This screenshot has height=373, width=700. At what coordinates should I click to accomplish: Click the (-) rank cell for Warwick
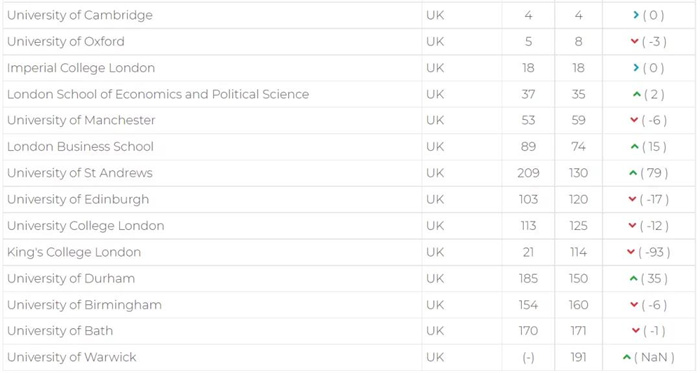click(528, 357)
